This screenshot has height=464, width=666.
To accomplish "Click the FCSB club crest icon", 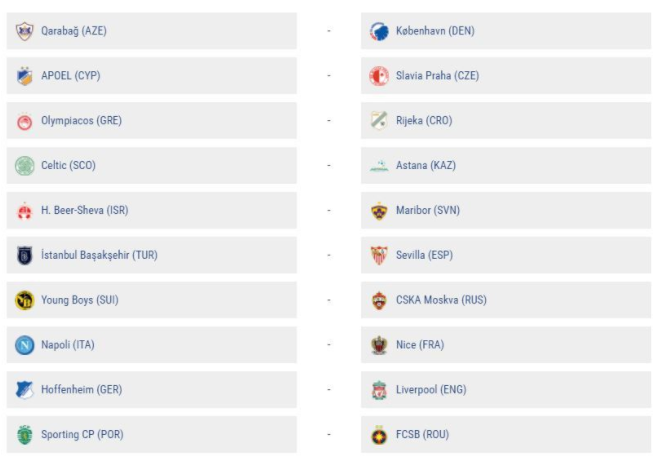I will pyautogui.click(x=379, y=435).
